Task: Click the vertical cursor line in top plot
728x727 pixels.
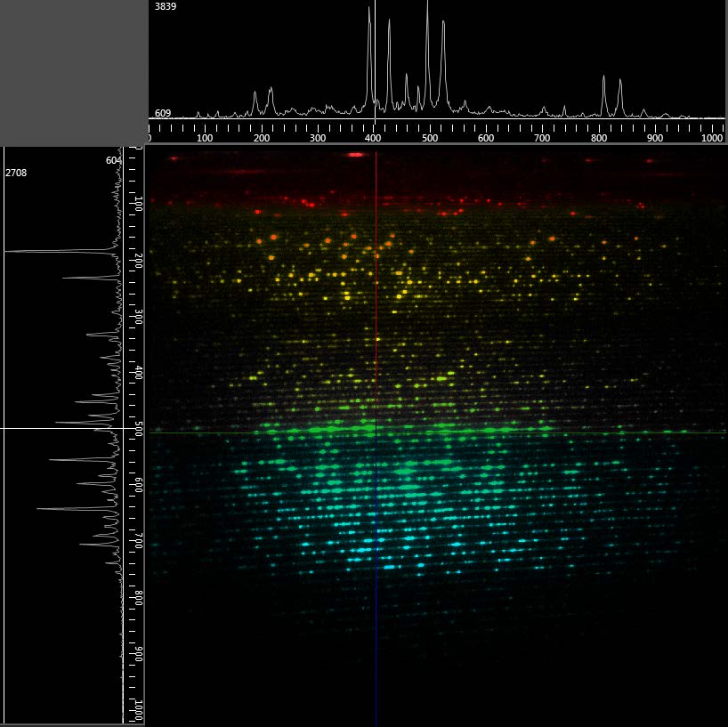Action: coord(376,60)
